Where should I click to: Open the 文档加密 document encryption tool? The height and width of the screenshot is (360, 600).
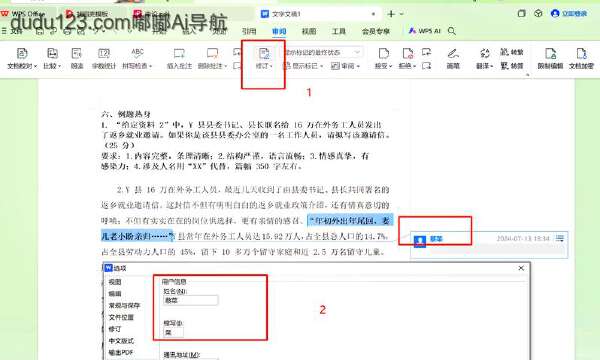tap(581, 58)
